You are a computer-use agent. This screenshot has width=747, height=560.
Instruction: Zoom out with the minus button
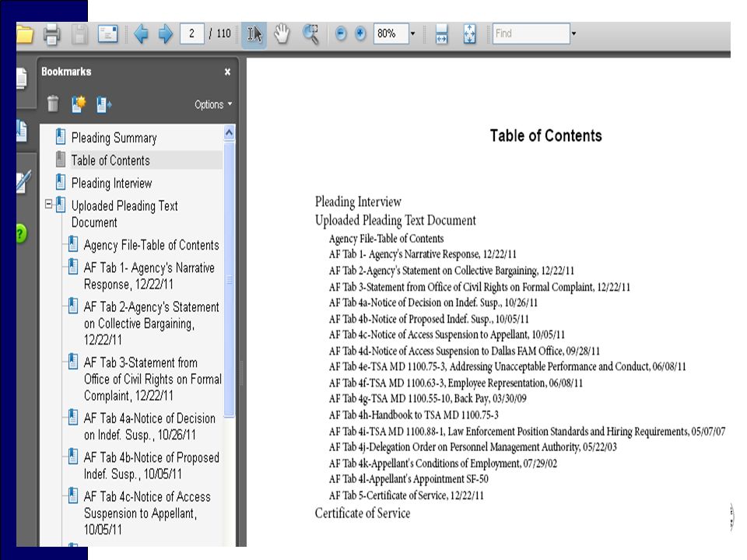pyautogui.click(x=341, y=33)
